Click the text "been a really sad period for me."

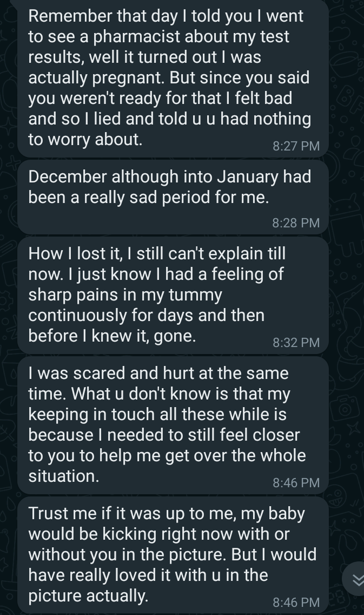pyautogui.click(x=148, y=198)
